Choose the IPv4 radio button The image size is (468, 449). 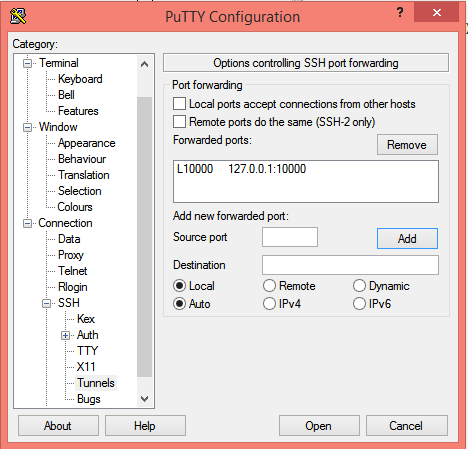[269, 304]
